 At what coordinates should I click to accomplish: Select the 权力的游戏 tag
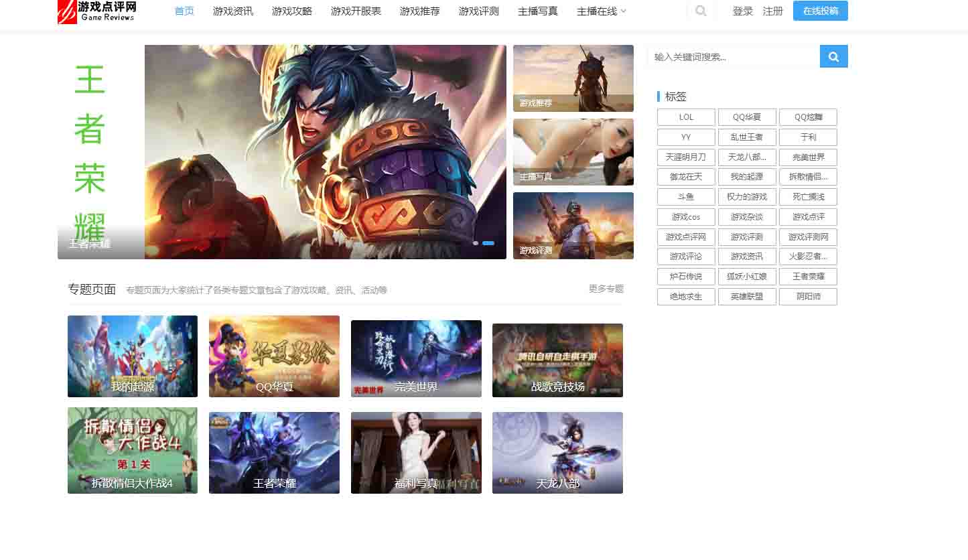[747, 197]
